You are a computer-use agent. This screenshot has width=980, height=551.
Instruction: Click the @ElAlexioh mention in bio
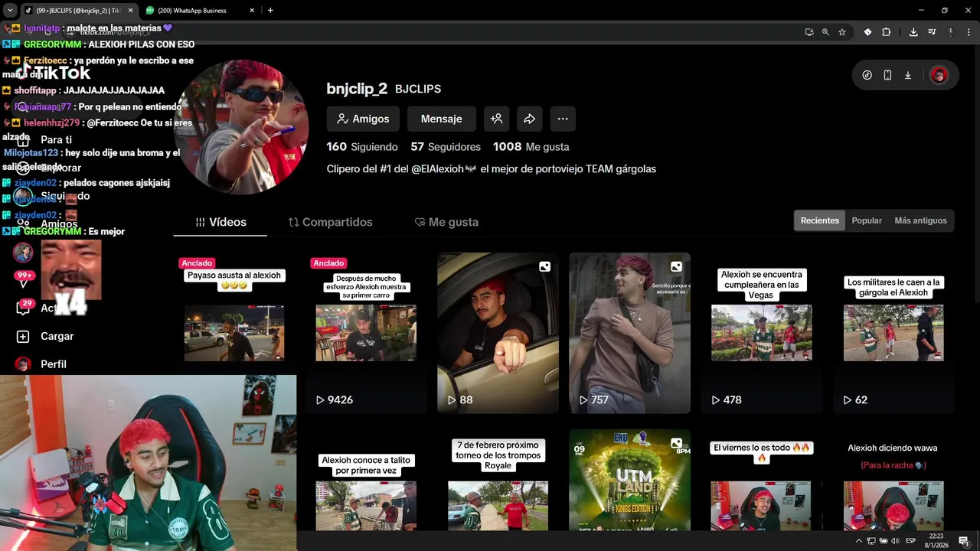437,169
